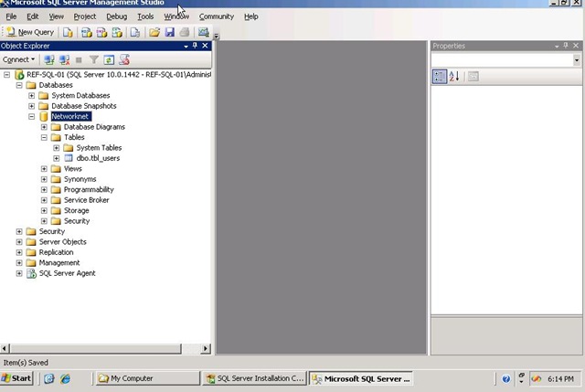Image resolution: width=585 pixels, height=392 pixels.
Task: Click the Windows Start button
Action: 16,378
